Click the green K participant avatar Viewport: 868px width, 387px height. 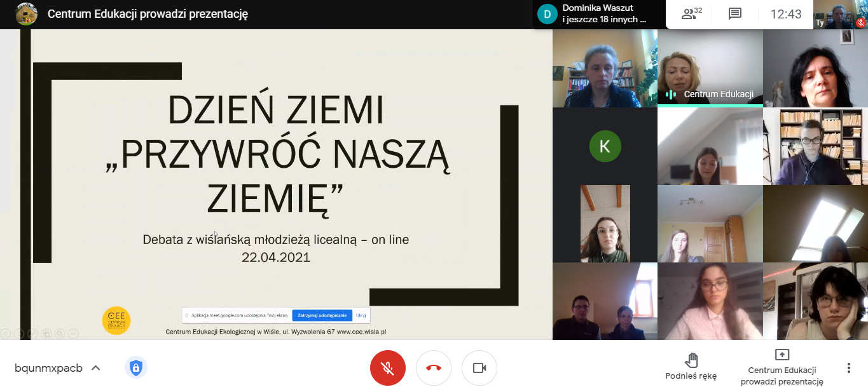pos(604,146)
